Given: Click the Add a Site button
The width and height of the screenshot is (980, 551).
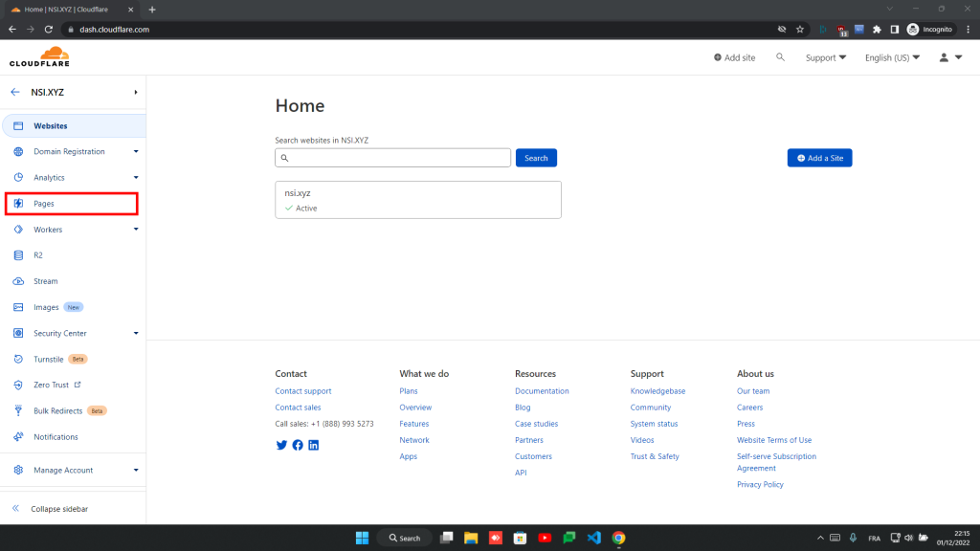Looking at the screenshot, I should pyautogui.click(x=819, y=158).
